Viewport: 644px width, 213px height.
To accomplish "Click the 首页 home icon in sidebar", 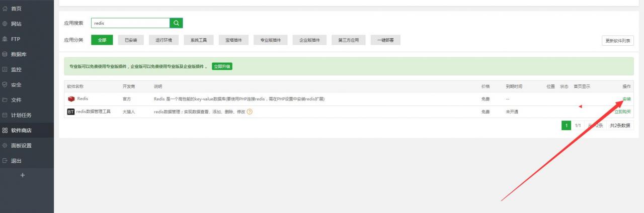I will coord(5,9).
